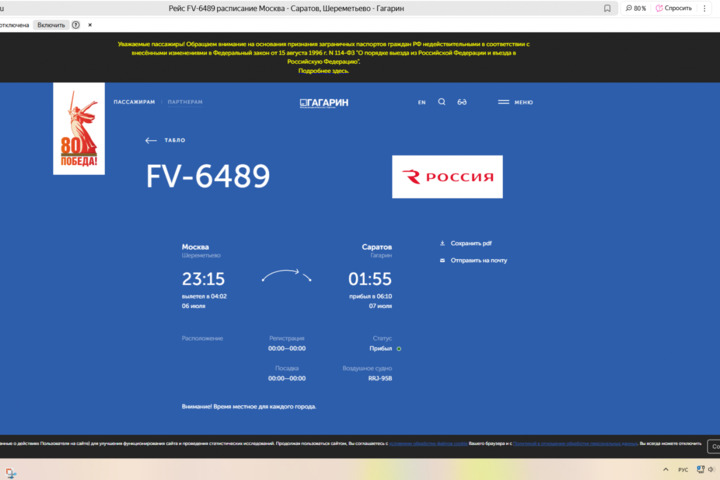Click the arrival time 01:55

click(x=370, y=279)
